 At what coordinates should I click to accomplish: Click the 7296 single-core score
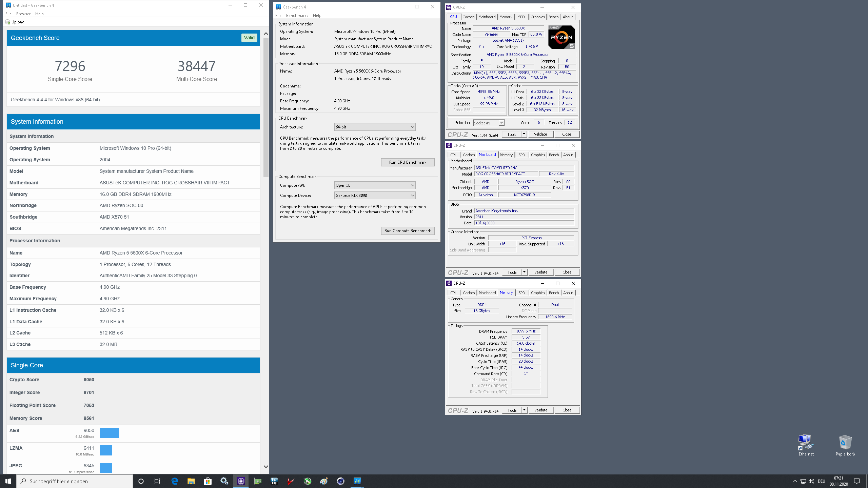tap(70, 66)
